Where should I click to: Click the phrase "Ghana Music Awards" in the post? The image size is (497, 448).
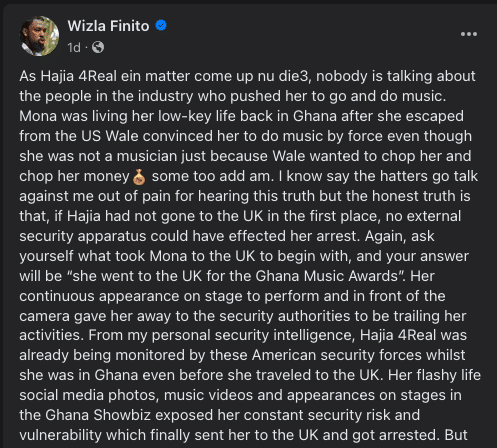[327, 276]
